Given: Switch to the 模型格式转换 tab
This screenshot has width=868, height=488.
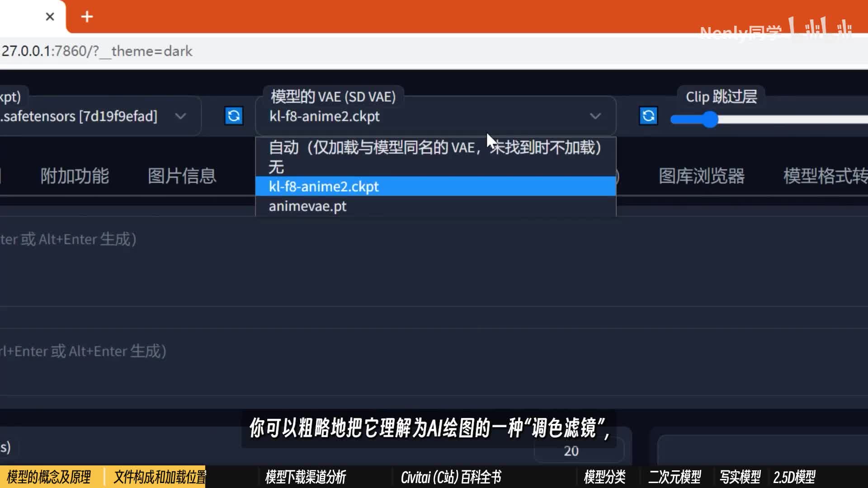Looking at the screenshot, I should point(825,176).
